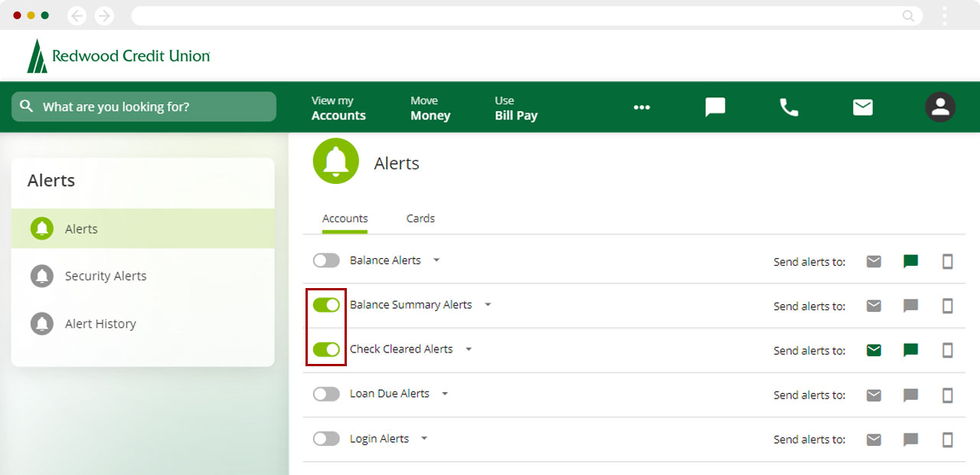Image resolution: width=980 pixels, height=475 pixels.
Task: Switch on the Loan Due Alerts toggle
Action: pyautogui.click(x=326, y=394)
